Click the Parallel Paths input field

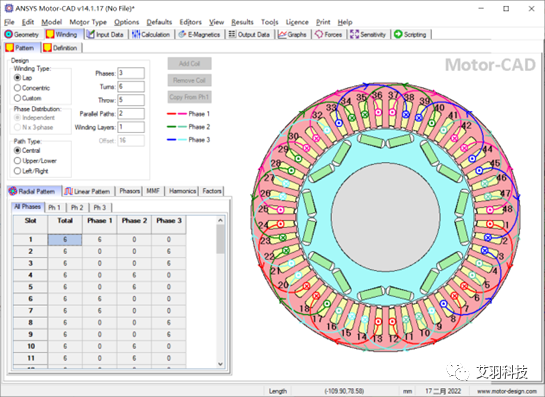click(131, 114)
